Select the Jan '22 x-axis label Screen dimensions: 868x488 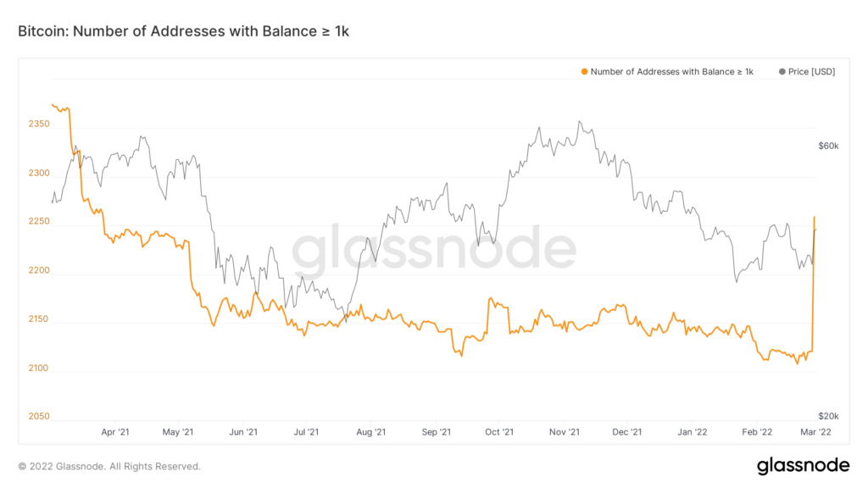(693, 432)
